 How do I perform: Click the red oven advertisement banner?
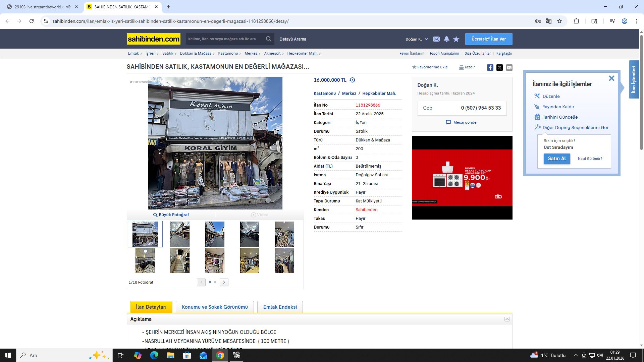[462, 178]
